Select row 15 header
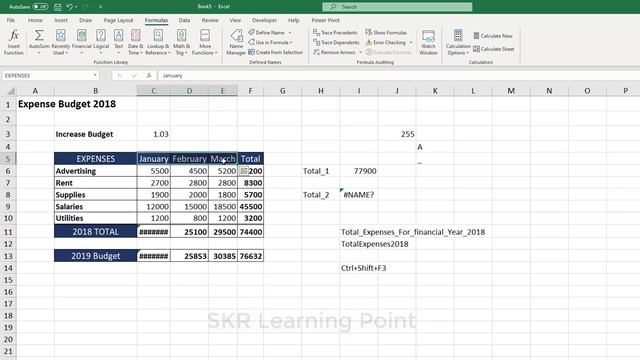The height and width of the screenshot is (360, 640). point(8,280)
